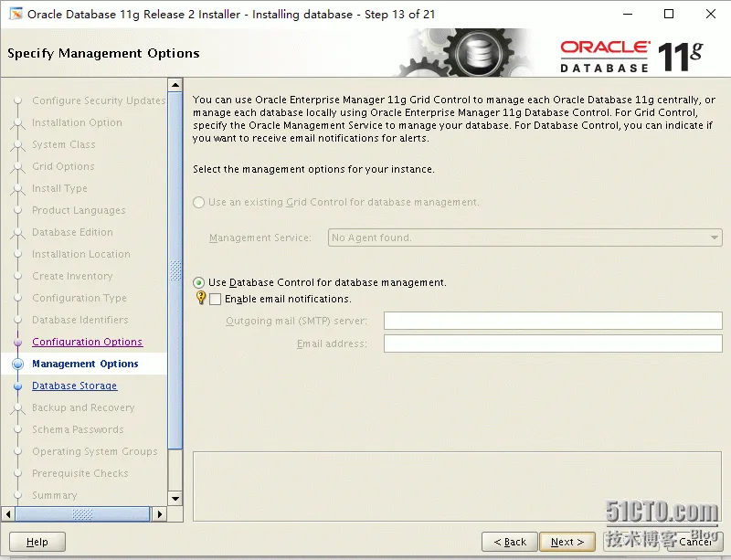The height and width of the screenshot is (560, 731).
Task: Maximize the installer window
Action: pos(669,14)
